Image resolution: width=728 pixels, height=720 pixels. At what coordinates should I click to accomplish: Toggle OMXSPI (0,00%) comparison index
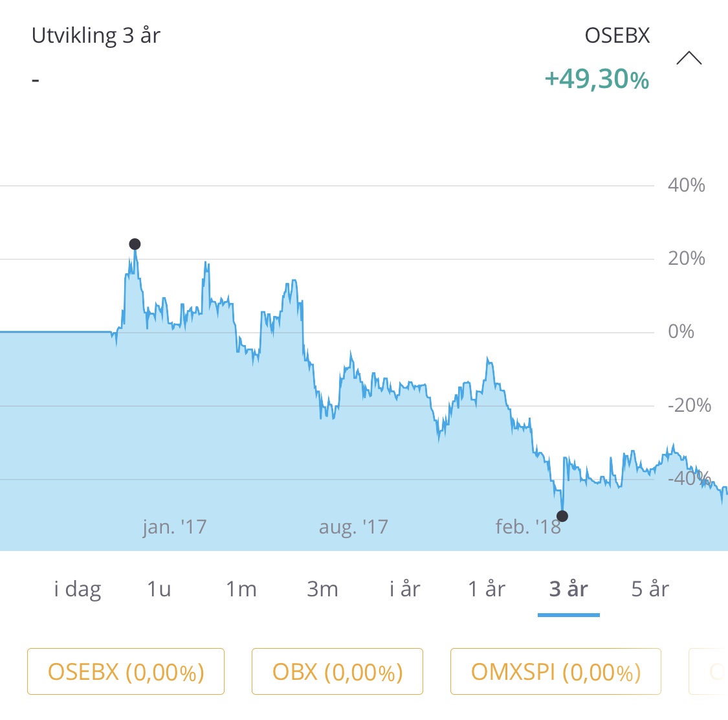pos(556,671)
